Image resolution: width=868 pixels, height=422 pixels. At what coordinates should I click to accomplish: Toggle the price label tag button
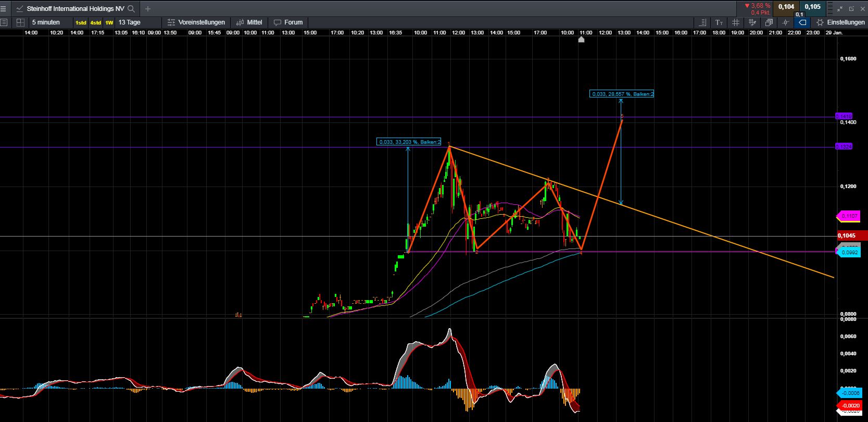(x=802, y=22)
